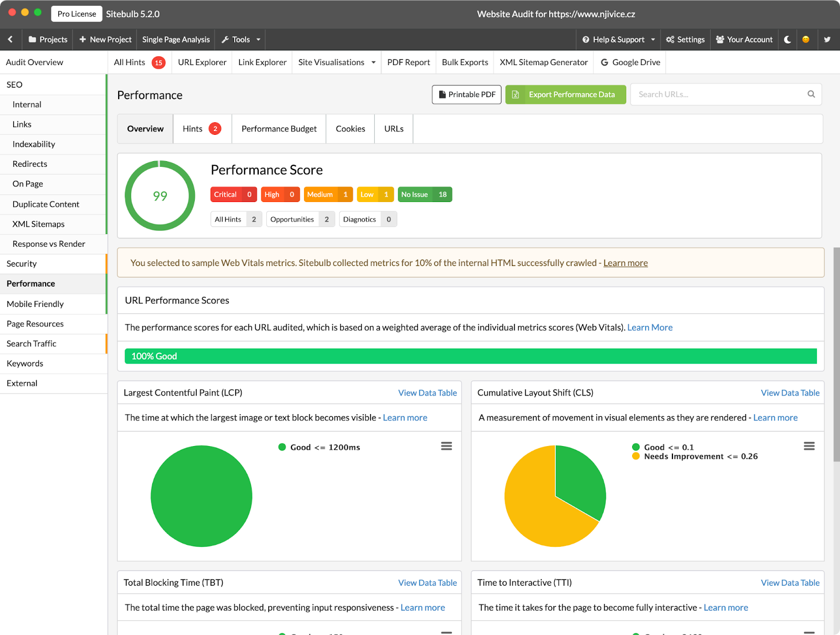The image size is (840, 635).
Task: Select the Export Performance Data export icon
Action: click(516, 94)
